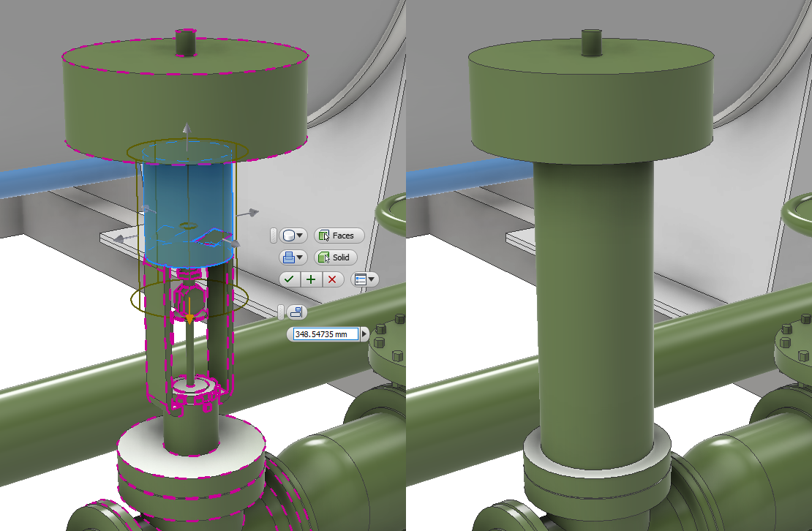This screenshot has width=812, height=531.
Task: Click the 348.54735 mm distance field
Action: (x=326, y=334)
